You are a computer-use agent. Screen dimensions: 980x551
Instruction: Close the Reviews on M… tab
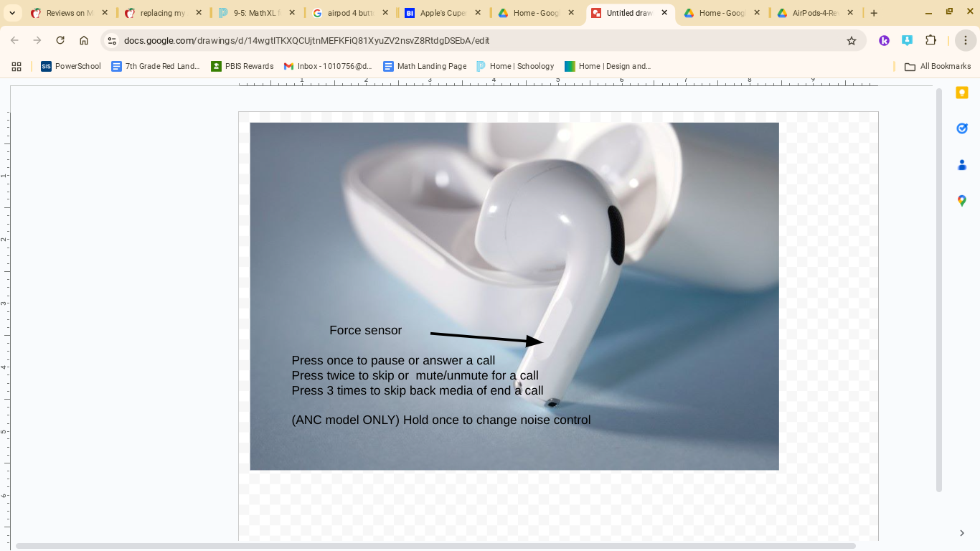[105, 13]
